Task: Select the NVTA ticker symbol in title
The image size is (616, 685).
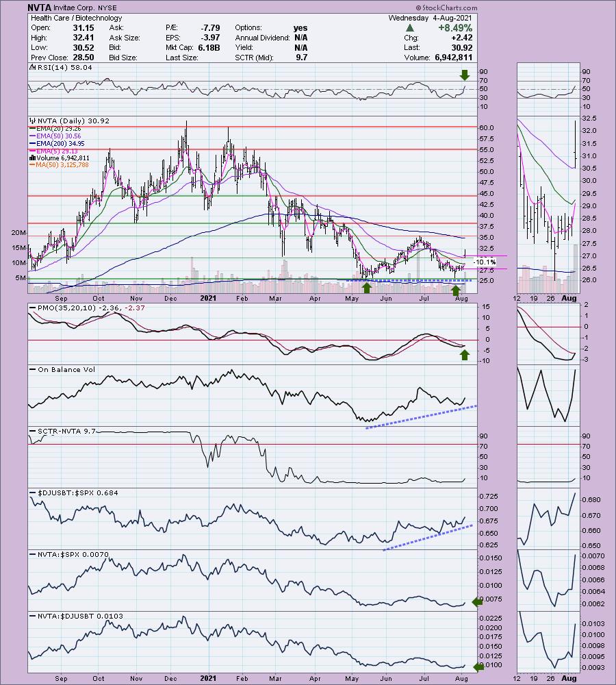Action: coord(39,8)
